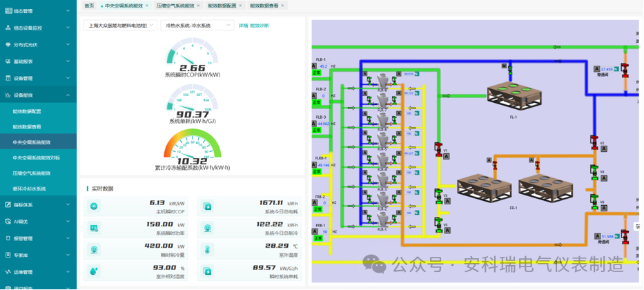Viewport: 644px width, 290px height.
Task: Click the 能效诊断 link
Action: coord(260,26)
